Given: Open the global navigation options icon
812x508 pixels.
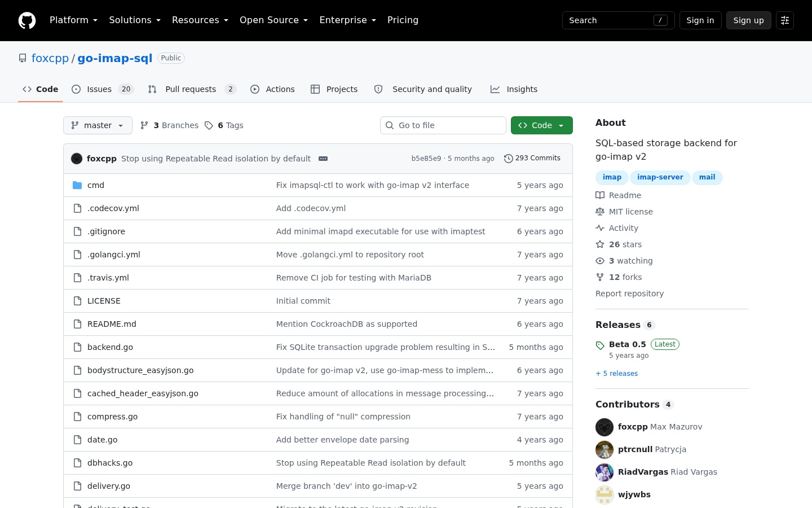Looking at the screenshot, I should pyautogui.click(x=785, y=20).
